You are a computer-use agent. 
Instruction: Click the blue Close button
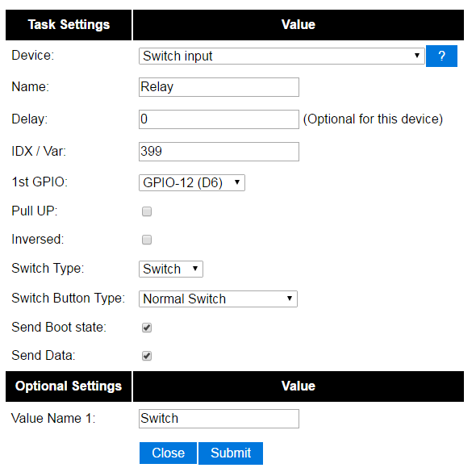[x=168, y=453]
